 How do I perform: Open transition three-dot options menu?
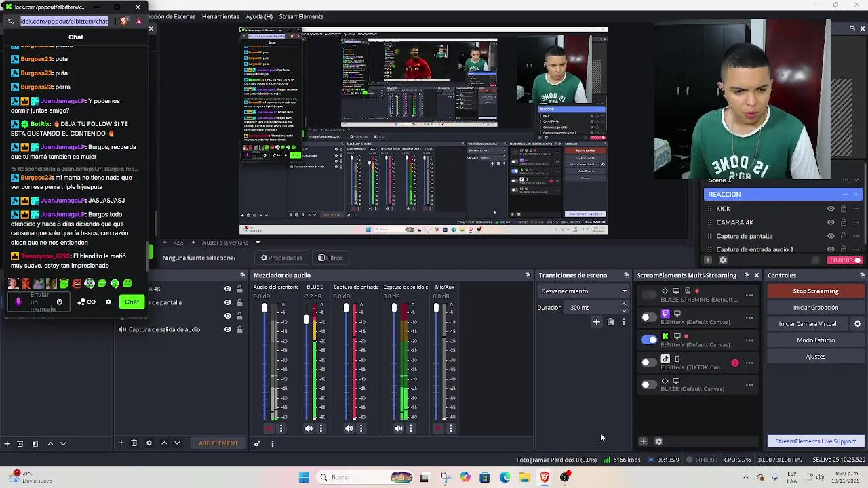point(624,322)
